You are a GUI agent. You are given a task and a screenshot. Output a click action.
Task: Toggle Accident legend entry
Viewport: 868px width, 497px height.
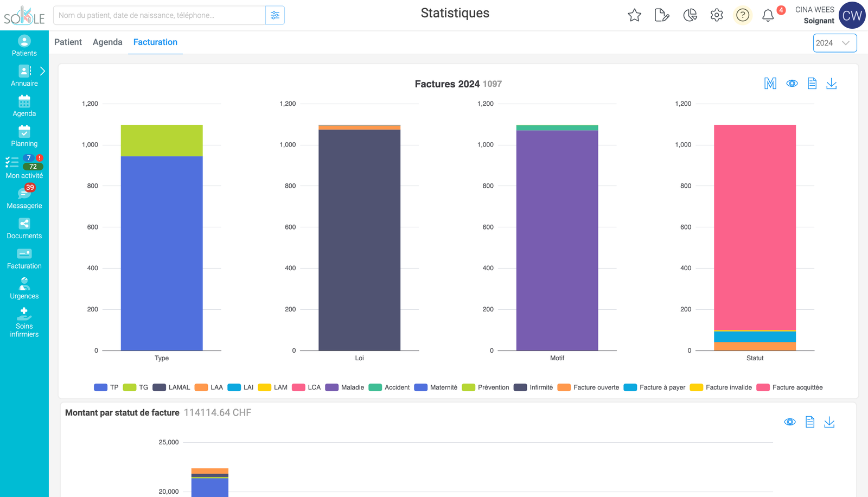(x=389, y=387)
